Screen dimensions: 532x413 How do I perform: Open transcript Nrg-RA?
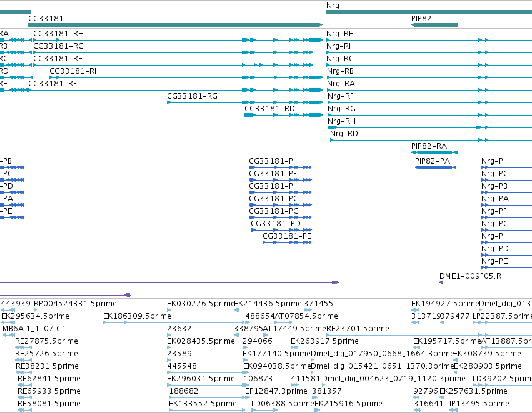341,84
